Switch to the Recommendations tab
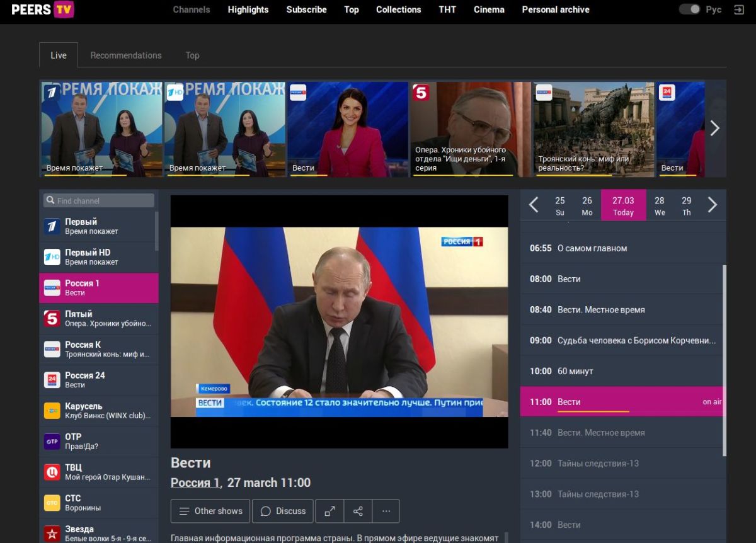Viewport: 756px width, 543px height. coord(126,55)
